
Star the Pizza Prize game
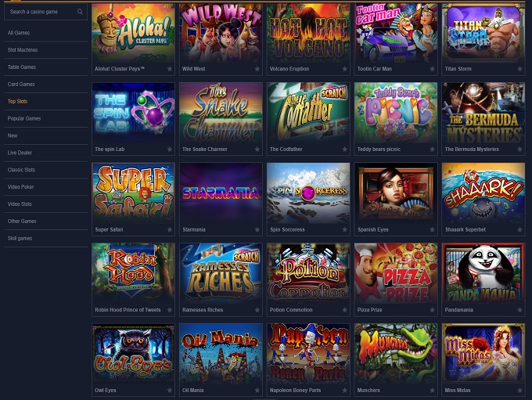coord(432,310)
